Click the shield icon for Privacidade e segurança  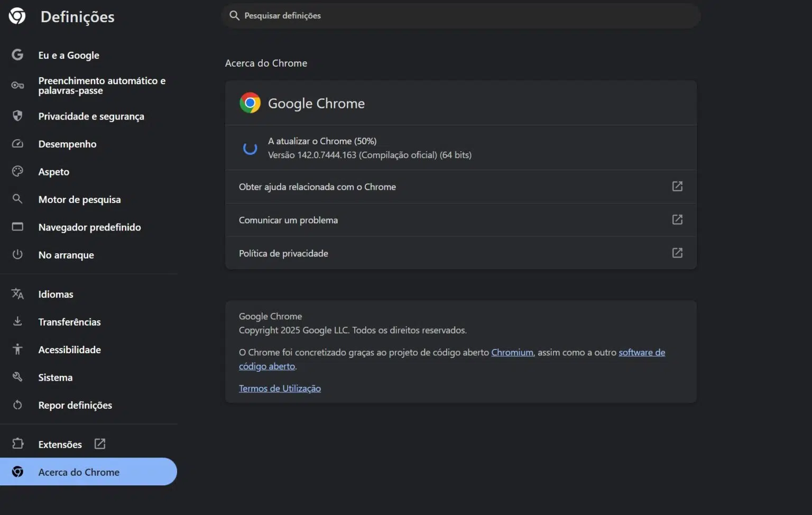17,116
